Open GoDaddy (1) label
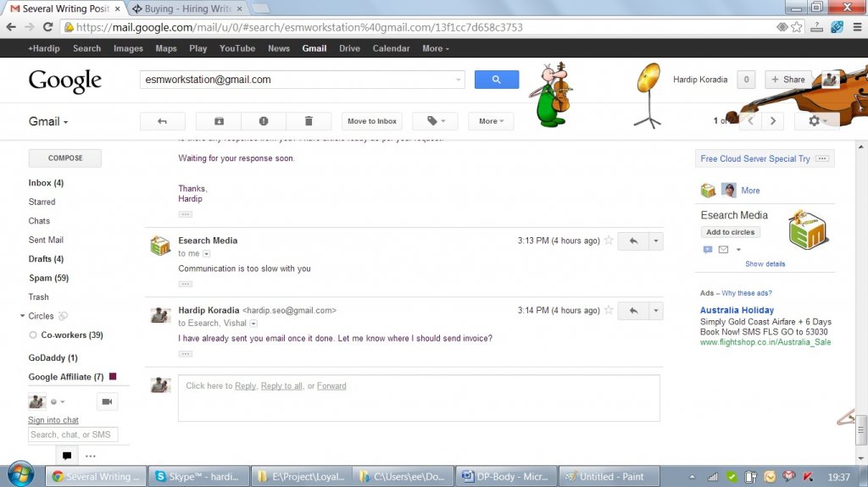The width and height of the screenshot is (868, 487). coord(53,358)
